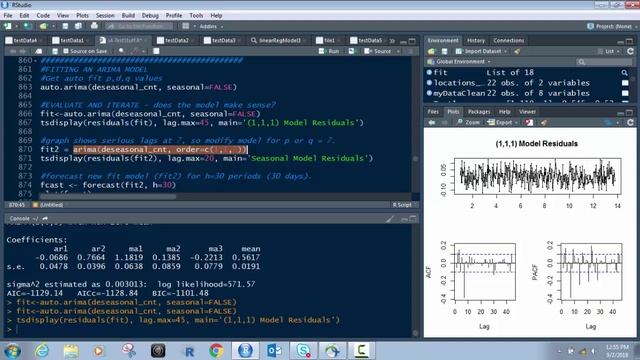The height and width of the screenshot is (360, 640).
Task: Click the New Project icon
Action: click(27, 26)
